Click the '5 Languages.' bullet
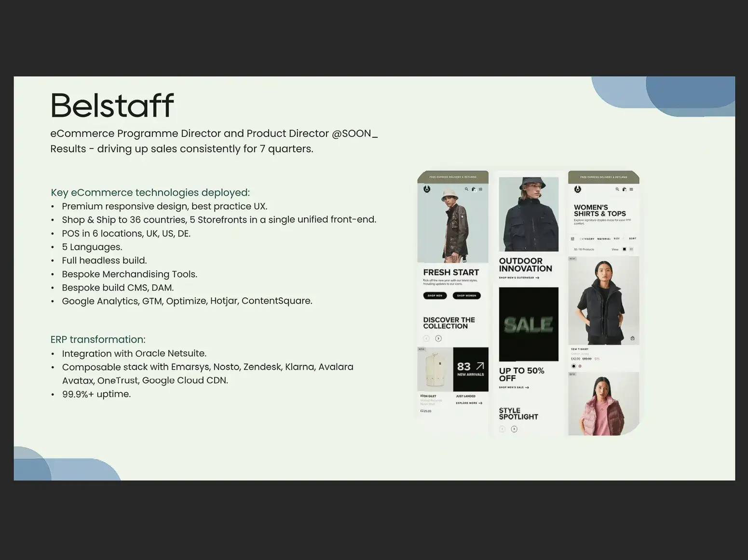The image size is (748, 560). click(x=92, y=247)
